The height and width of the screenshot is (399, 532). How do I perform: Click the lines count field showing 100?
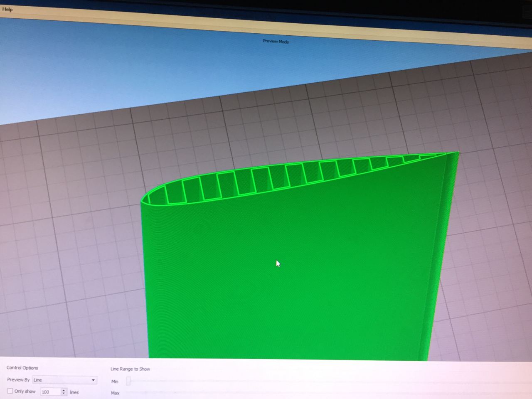pos(51,392)
